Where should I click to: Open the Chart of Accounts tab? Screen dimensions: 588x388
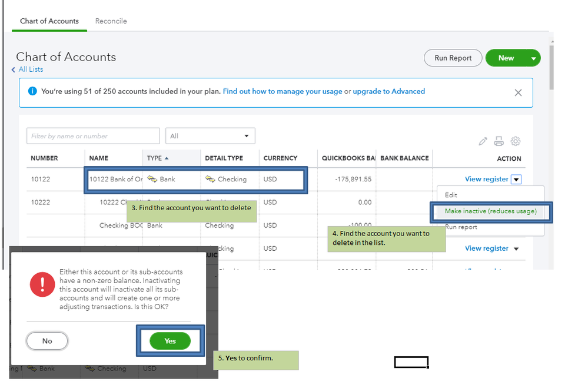click(49, 21)
